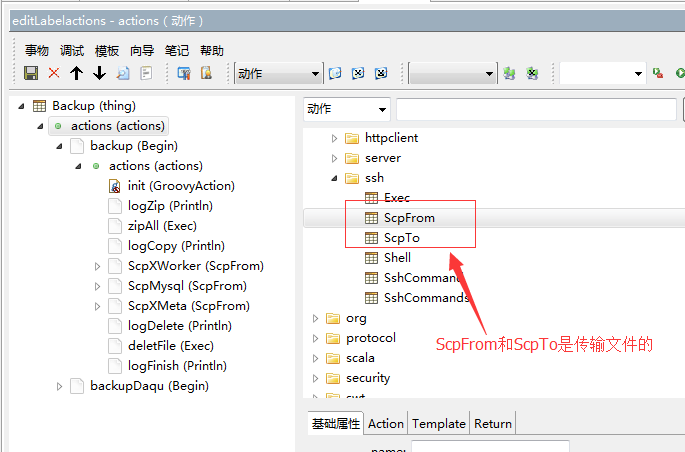This screenshot has height=452, width=685.
Task: Open the 向导 menu
Action: click(142, 51)
